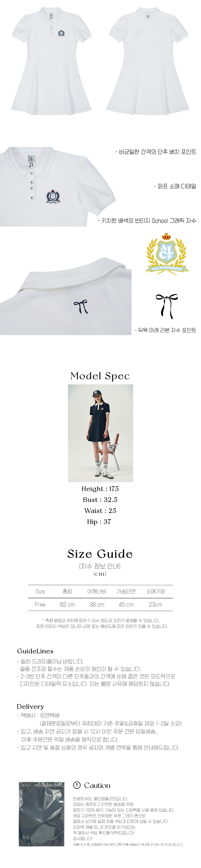Screen dimensions: 201x868
Task: Click the Delivery section title
Action: 30,706
